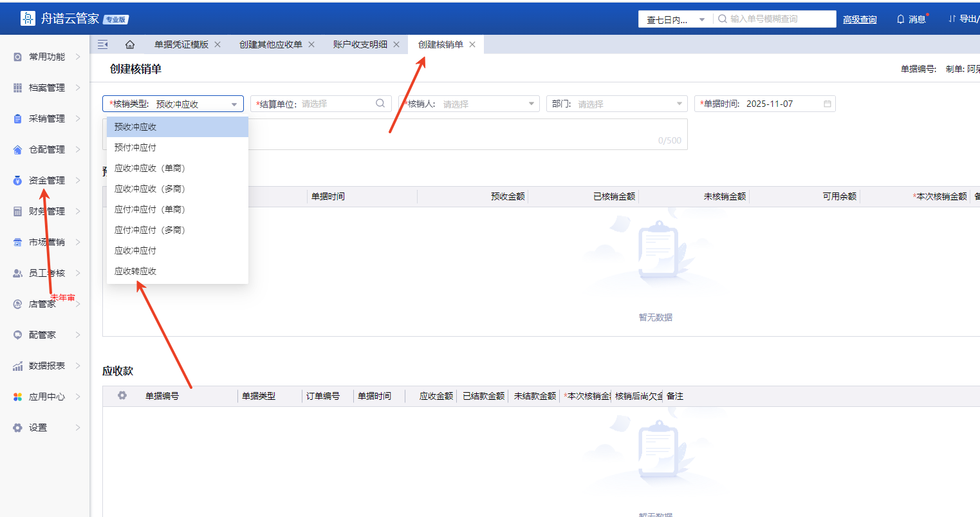
Task: Click the notification bell icon
Action: [900, 19]
